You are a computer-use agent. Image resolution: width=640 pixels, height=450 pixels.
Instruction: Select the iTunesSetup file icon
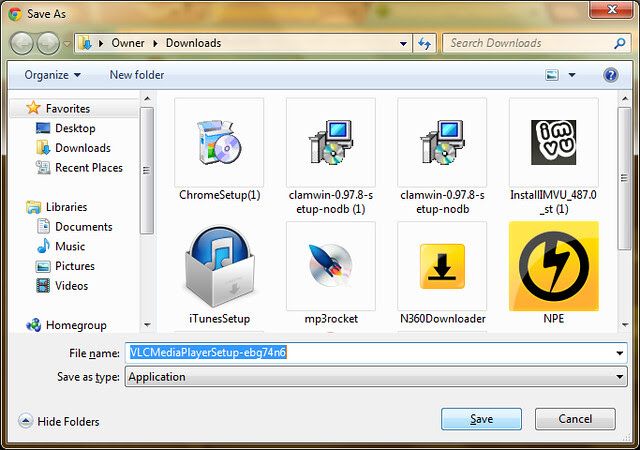(219, 266)
